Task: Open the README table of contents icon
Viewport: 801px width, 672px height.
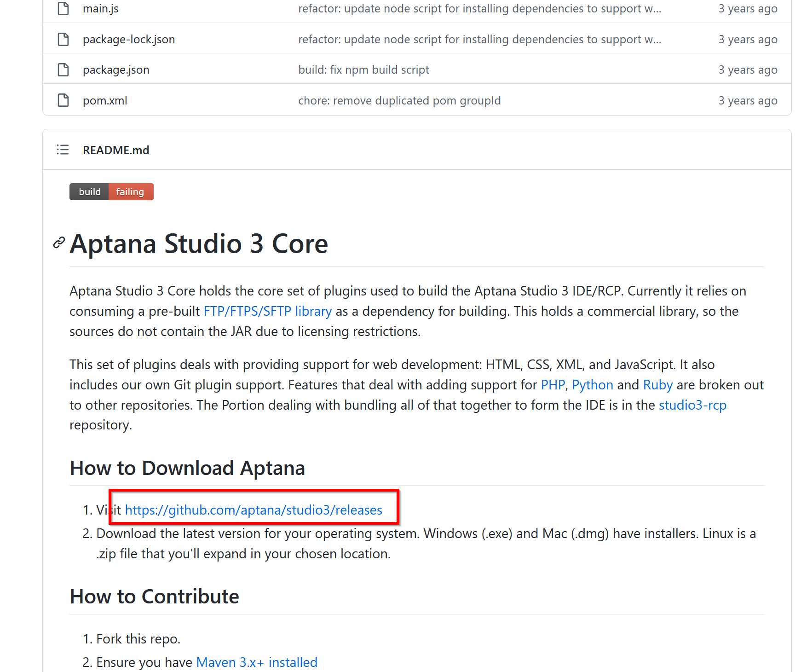Action: [x=63, y=150]
